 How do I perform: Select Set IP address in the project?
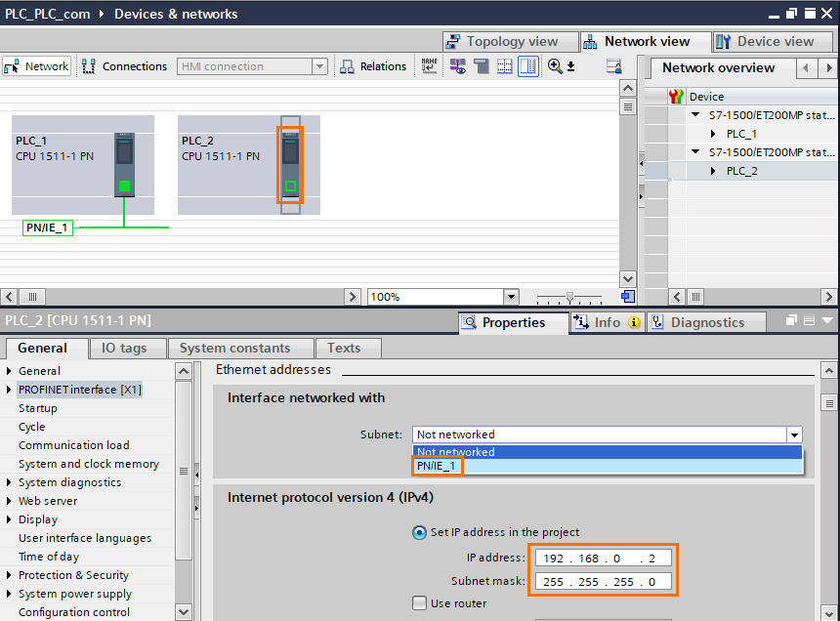coord(419,532)
